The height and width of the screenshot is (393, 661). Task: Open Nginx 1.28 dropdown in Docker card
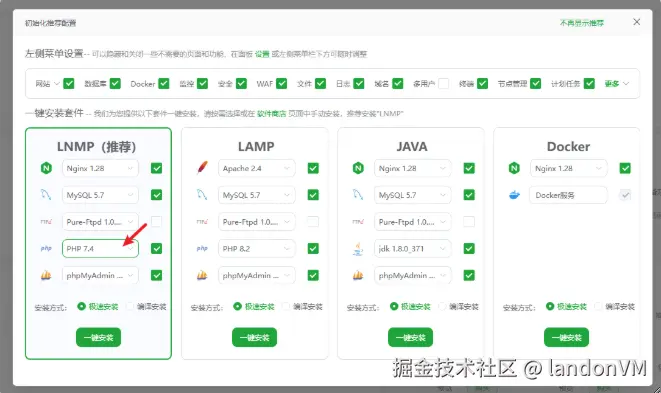(568, 168)
